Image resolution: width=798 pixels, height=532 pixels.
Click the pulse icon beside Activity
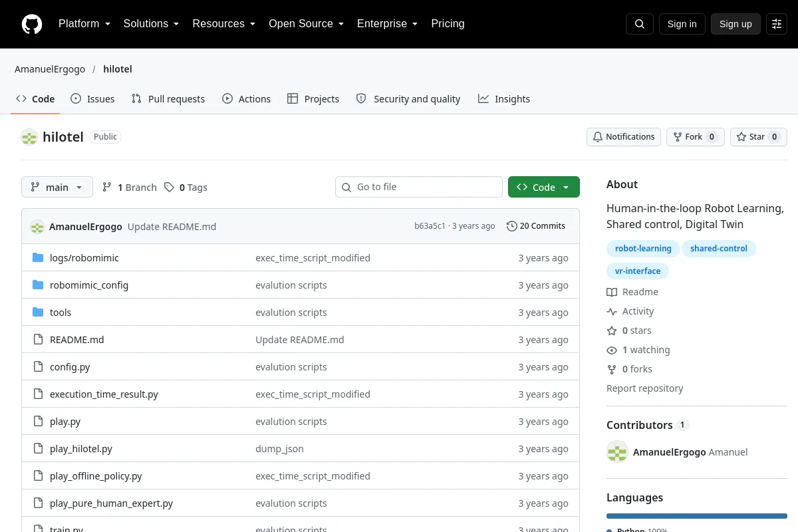point(612,311)
